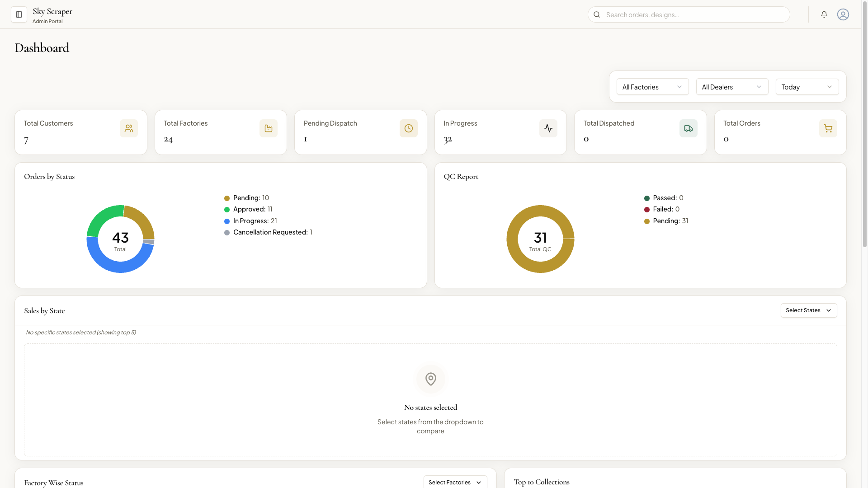The width and height of the screenshot is (868, 488).
Task: Click the Admin Portal subtitle
Action: click(x=47, y=21)
